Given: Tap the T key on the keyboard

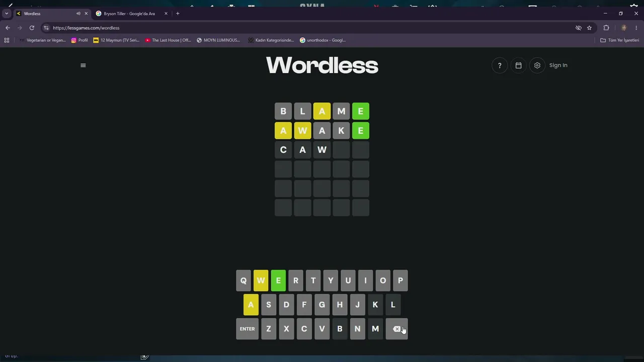Looking at the screenshot, I should point(313,281).
